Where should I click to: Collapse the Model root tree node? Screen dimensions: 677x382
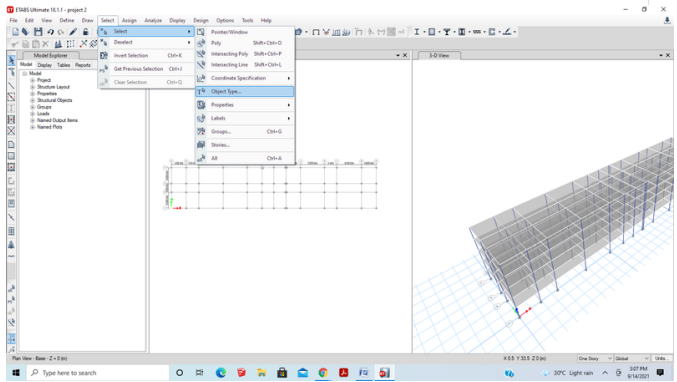[25, 73]
